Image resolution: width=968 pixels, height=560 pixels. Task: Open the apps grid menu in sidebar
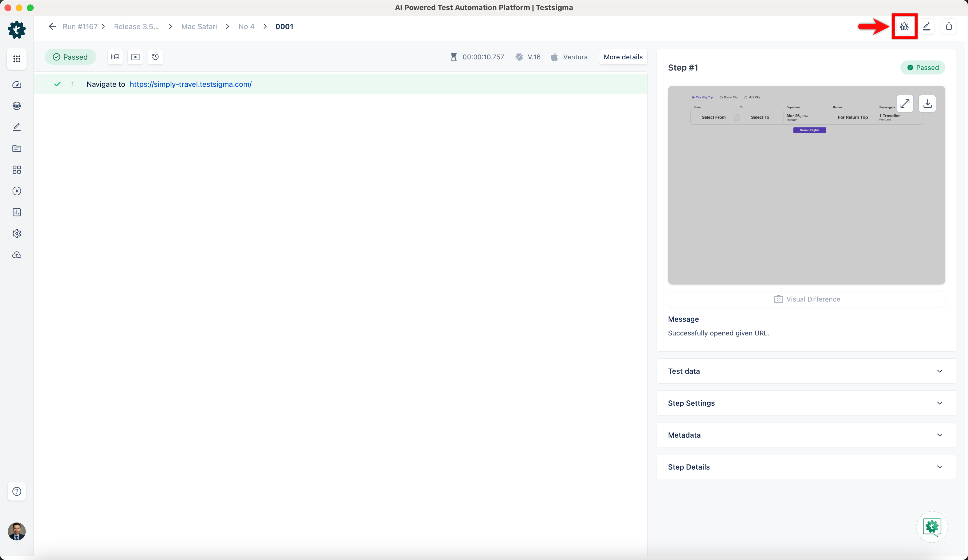tap(17, 59)
